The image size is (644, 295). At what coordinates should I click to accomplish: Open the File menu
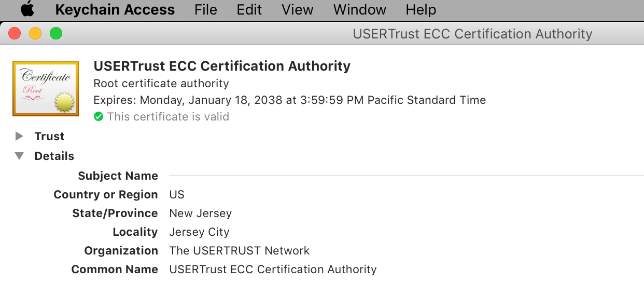click(205, 9)
